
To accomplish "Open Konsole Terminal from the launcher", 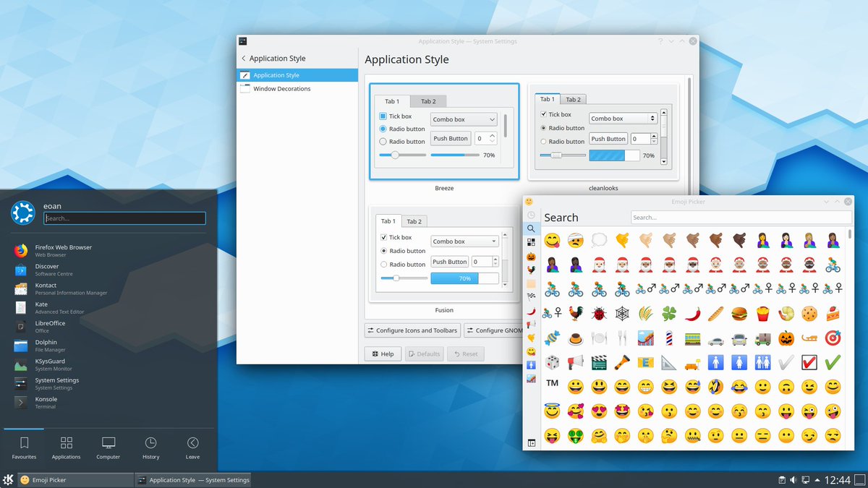I will click(109, 402).
